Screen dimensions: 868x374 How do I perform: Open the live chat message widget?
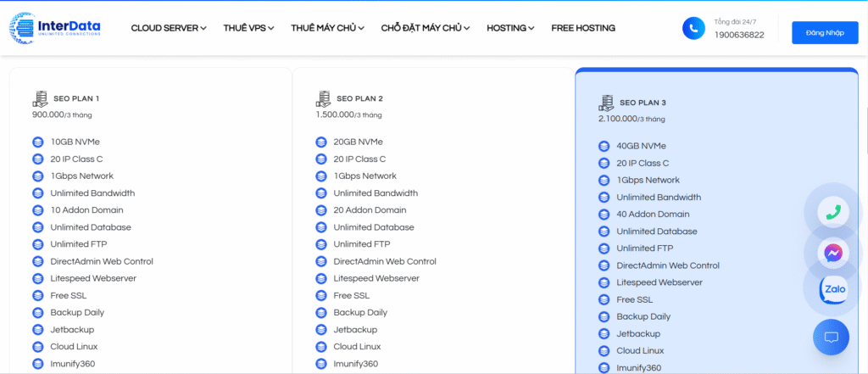831,338
